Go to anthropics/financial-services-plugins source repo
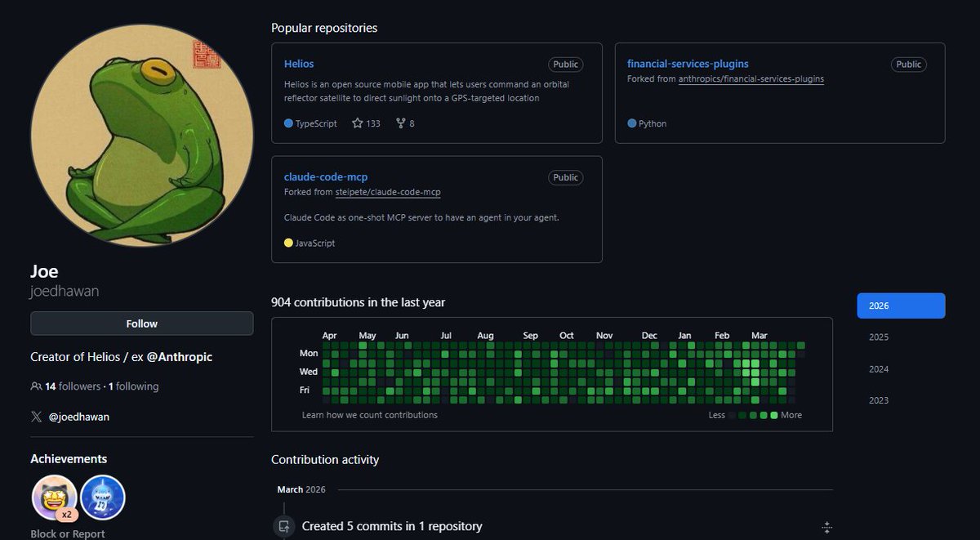The height and width of the screenshot is (540, 980). (751, 79)
